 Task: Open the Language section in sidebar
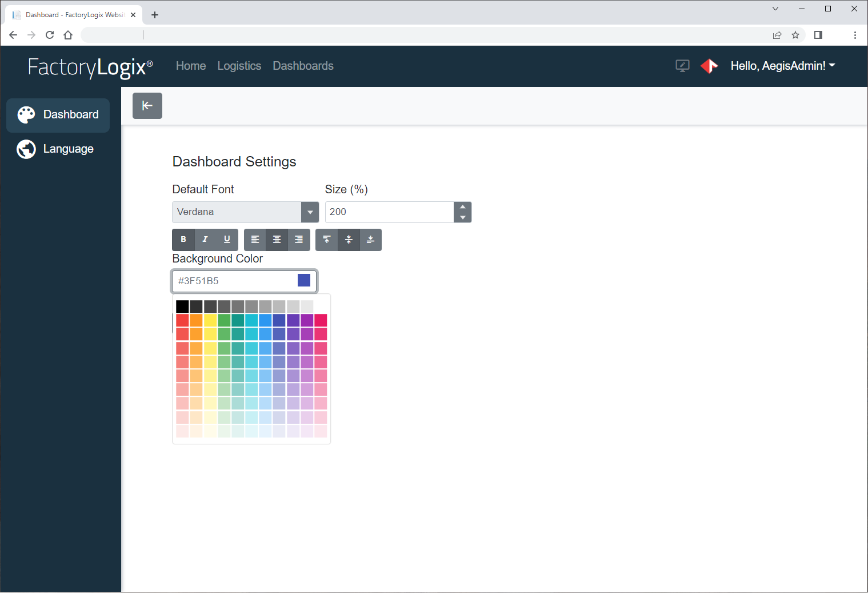tap(58, 149)
